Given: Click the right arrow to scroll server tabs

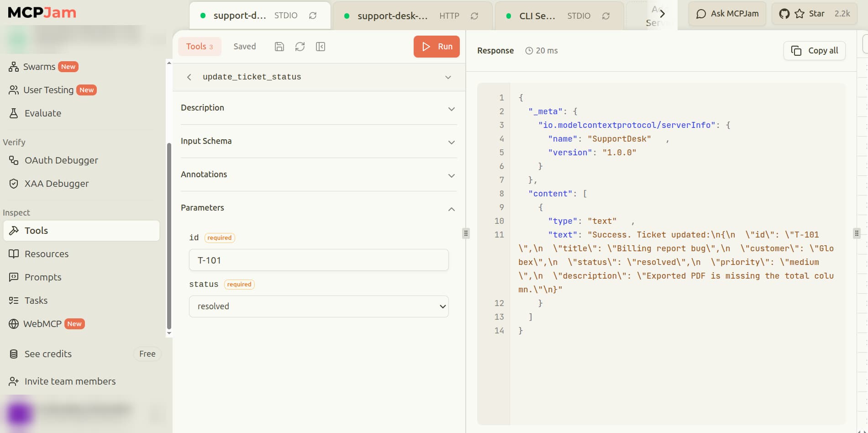Looking at the screenshot, I should (x=663, y=14).
